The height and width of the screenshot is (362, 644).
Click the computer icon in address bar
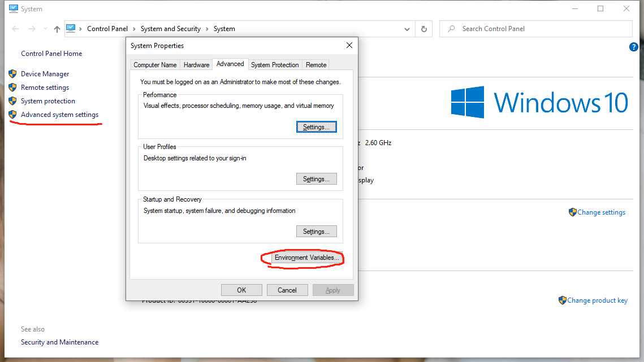tap(71, 28)
